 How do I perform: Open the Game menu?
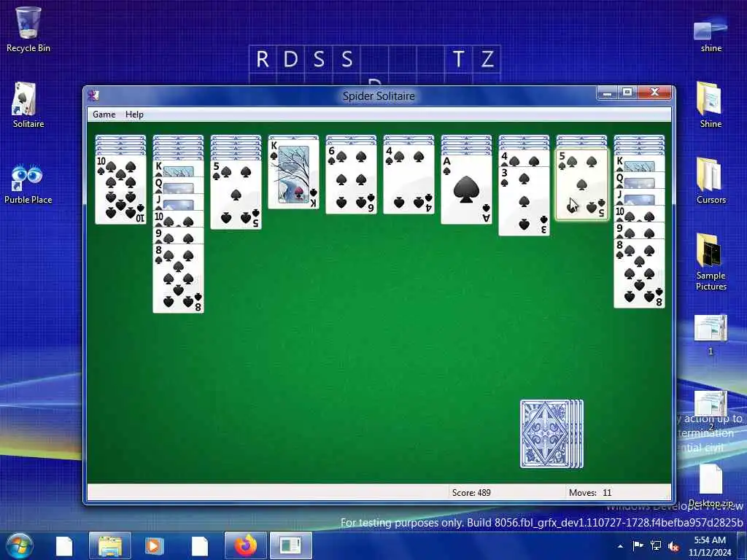pos(104,114)
